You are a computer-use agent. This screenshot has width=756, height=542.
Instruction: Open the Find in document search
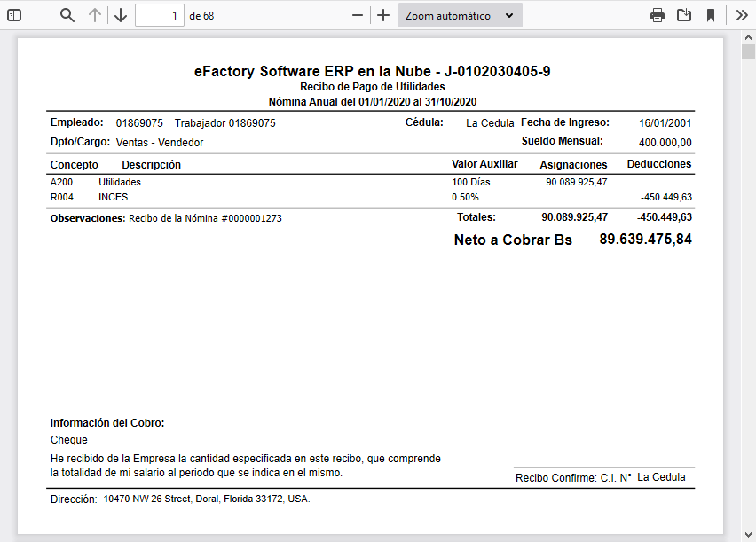(x=66, y=14)
